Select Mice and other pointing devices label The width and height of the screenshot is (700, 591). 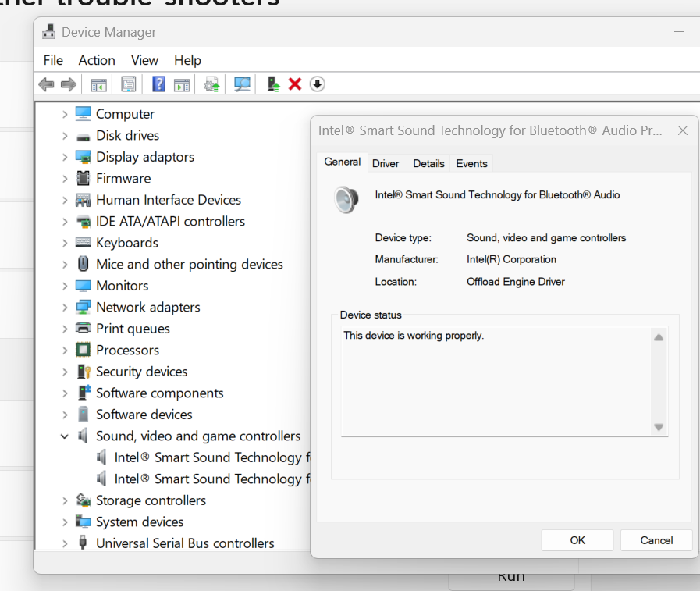click(190, 265)
